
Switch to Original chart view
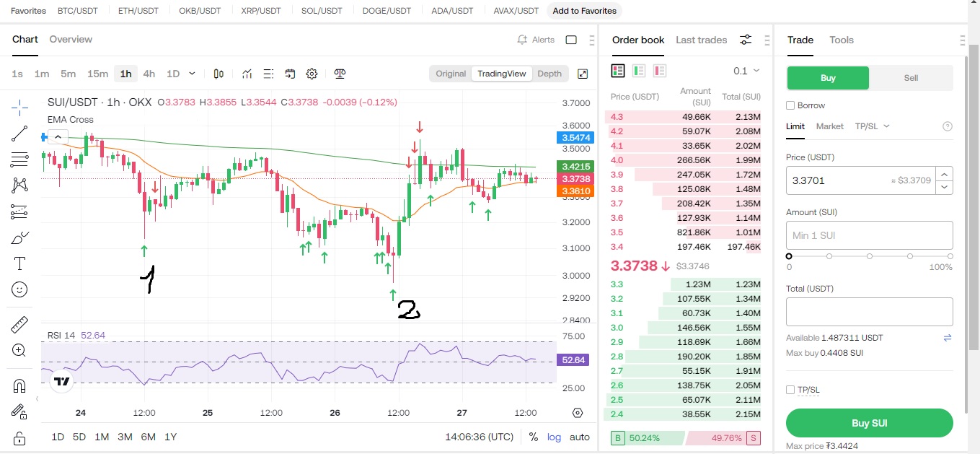pos(451,74)
